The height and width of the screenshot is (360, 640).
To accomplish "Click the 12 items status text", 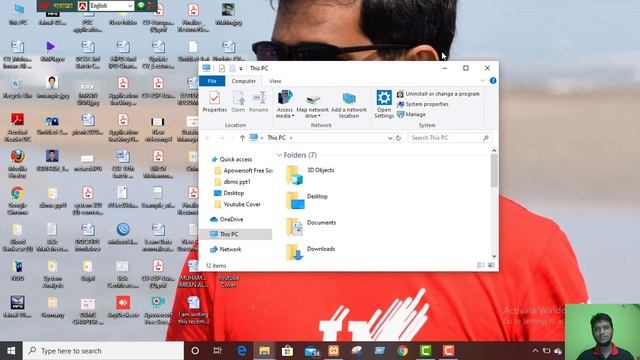I will click(216, 266).
